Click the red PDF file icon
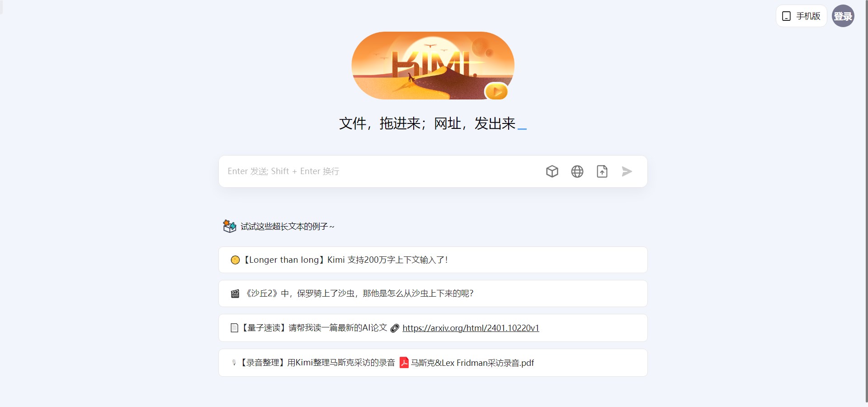868x407 pixels. [x=404, y=363]
